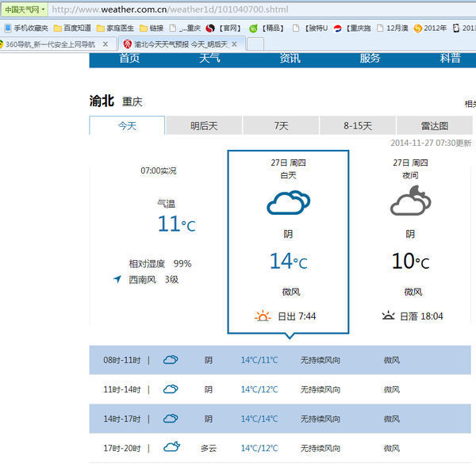476x467 pixels.
Task: Switch to the 明后天 forecast tab
Action: tap(204, 125)
